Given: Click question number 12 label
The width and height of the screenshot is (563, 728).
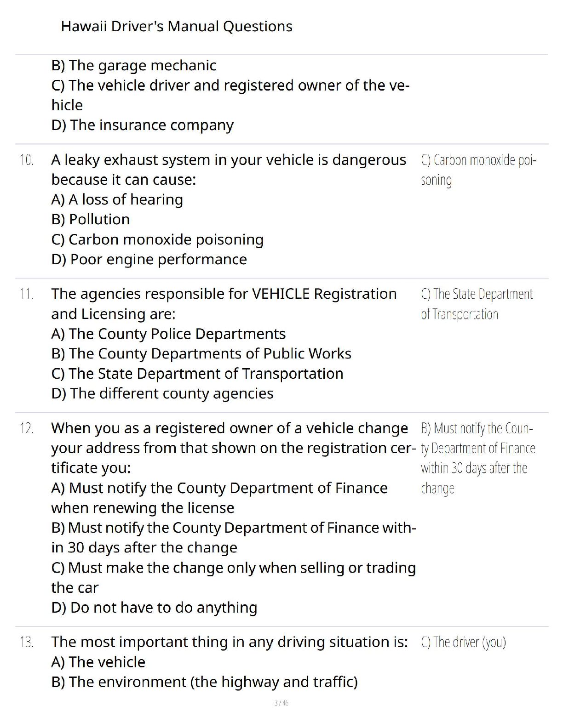Looking at the screenshot, I should (27, 428).
